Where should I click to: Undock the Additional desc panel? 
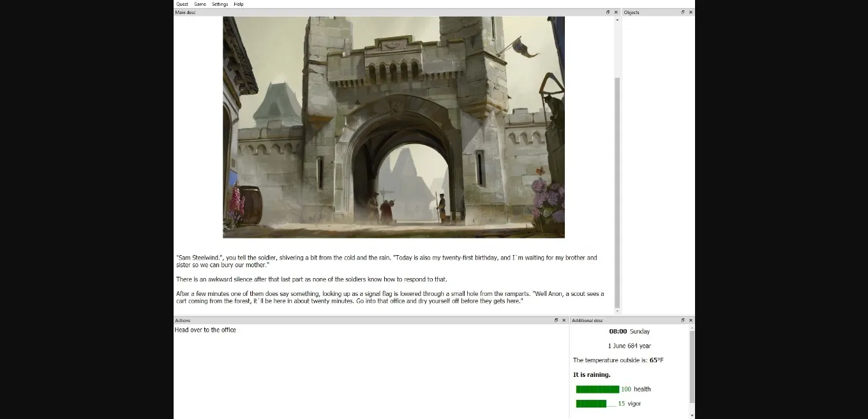683,320
